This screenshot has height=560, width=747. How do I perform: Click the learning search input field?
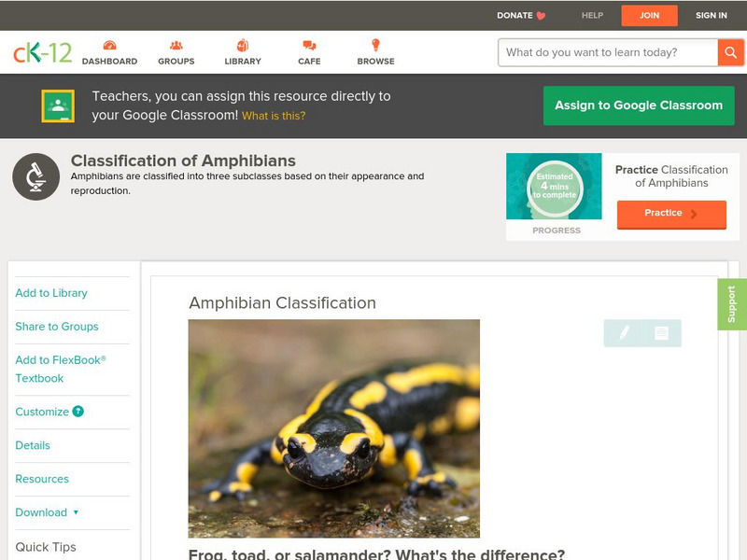pos(602,52)
